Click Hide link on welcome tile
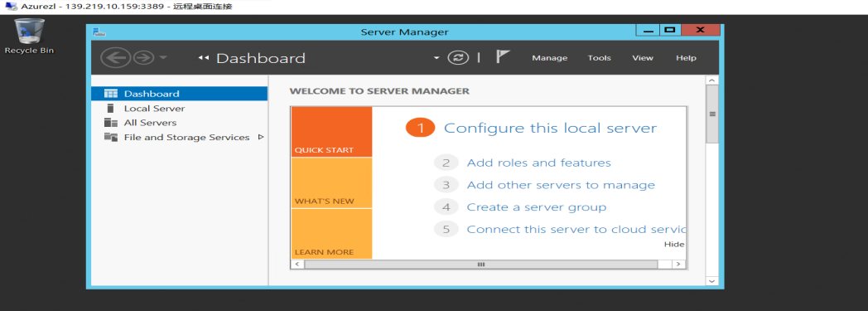868x311 pixels. 673,245
